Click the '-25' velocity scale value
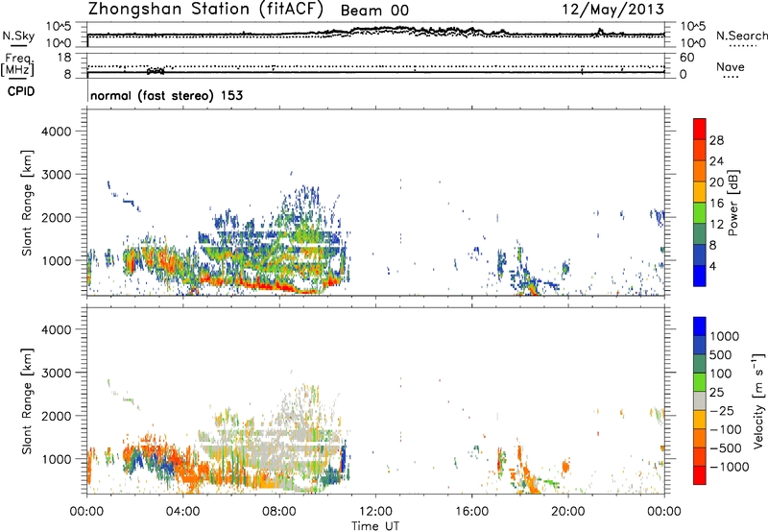Image resolution: width=768 pixels, height=532 pixels. 721,411
